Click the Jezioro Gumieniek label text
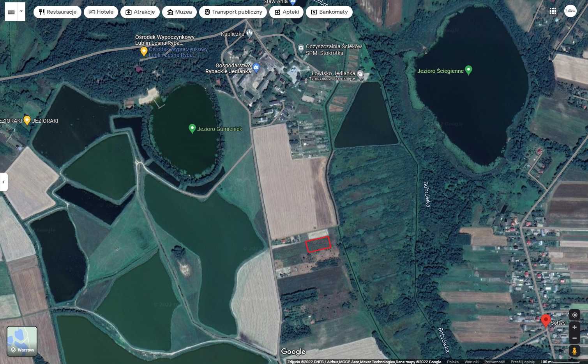Image resolution: width=588 pixels, height=364 pixels. [x=219, y=129]
